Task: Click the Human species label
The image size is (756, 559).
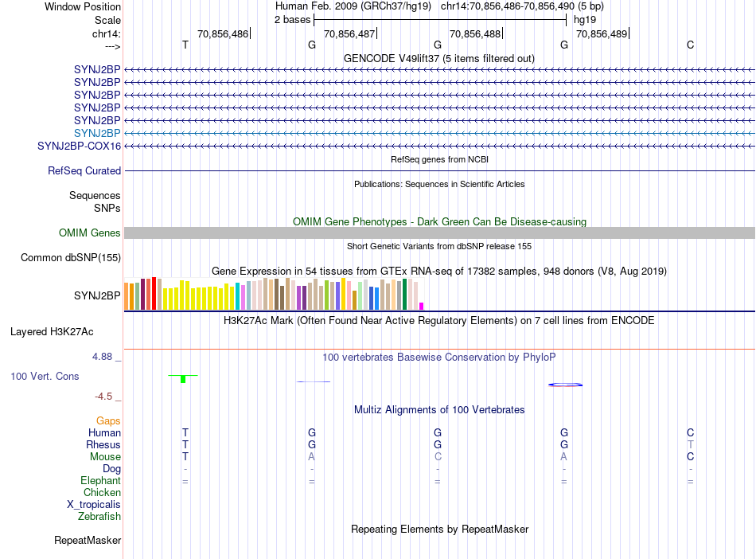Action: point(104,432)
